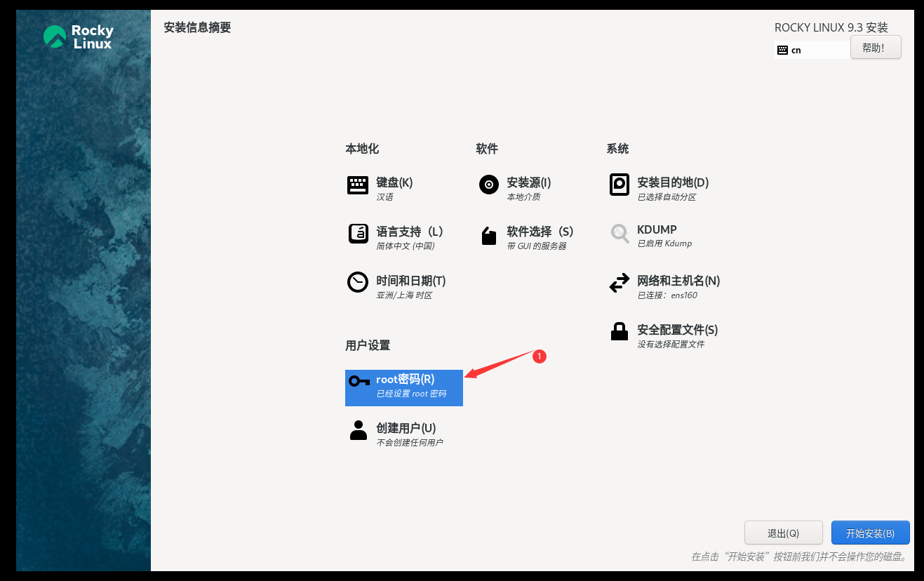Click the clock icon for 时间和日期
The height and width of the screenshot is (581, 924).
coord(358,282)
